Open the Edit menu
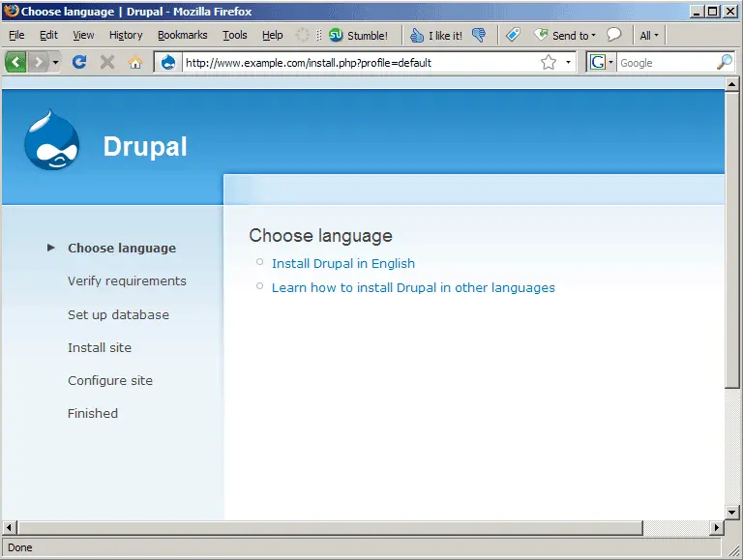This screenshot has width=743, height=560. [x=48, y=35]
